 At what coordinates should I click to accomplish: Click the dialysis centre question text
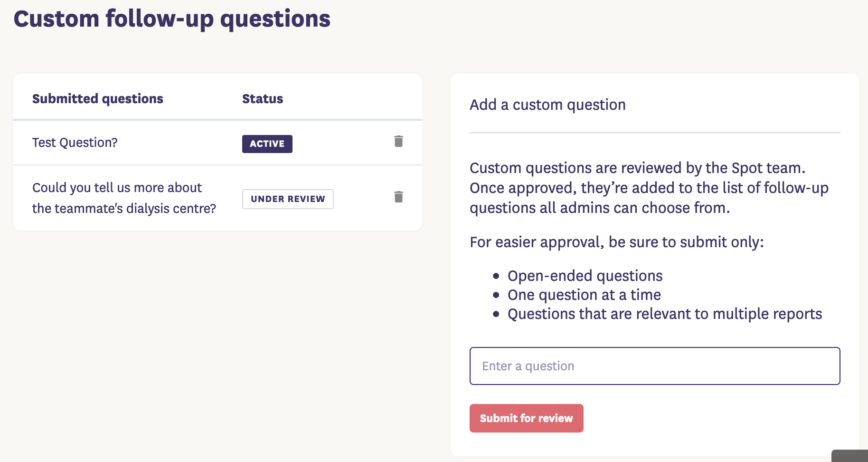coord(123,198)
